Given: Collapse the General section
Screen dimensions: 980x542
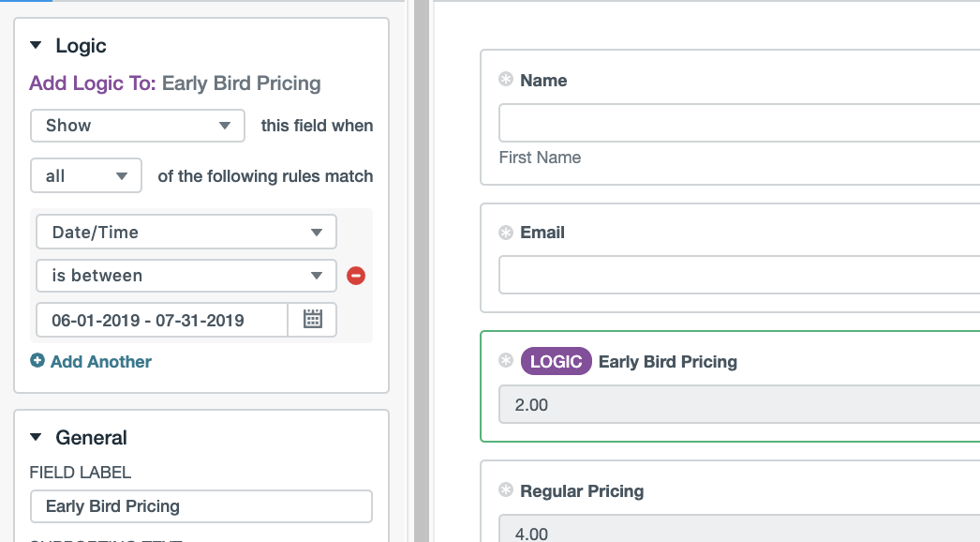Looking at the screenshot, I should [x=36, y=437].
